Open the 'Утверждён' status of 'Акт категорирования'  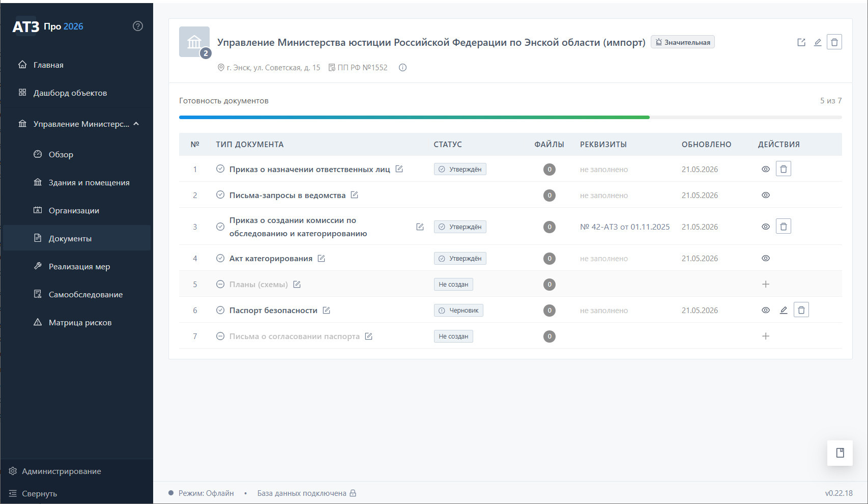pyautogui.click(x=460, y=258)
